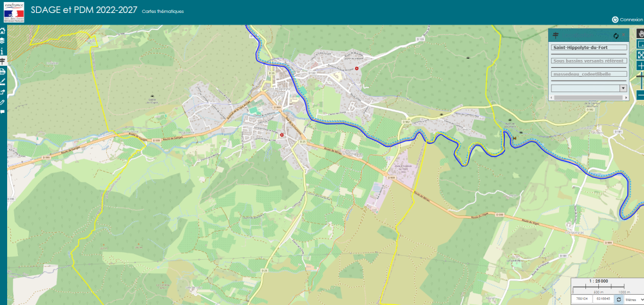Viewport: 644px width, 305px height.
Task: Click the full extent zoom icon
Action: click(640, 55)
